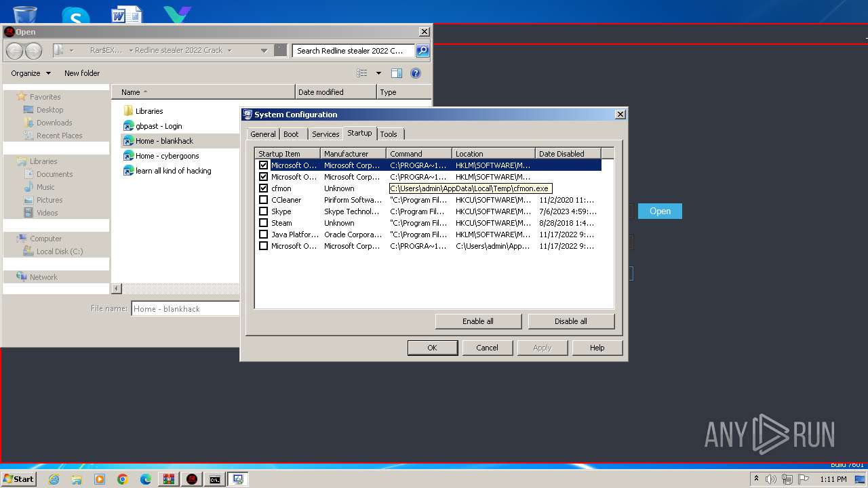Viewport: 868px width, 488px height.
Task: Switch to the Tools tab
Action: (389, 134)
